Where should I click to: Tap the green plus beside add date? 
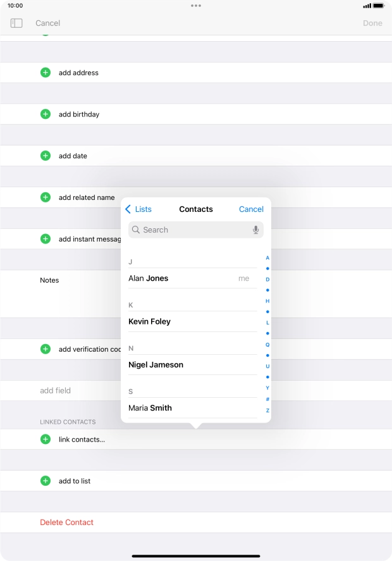point(46,156)
